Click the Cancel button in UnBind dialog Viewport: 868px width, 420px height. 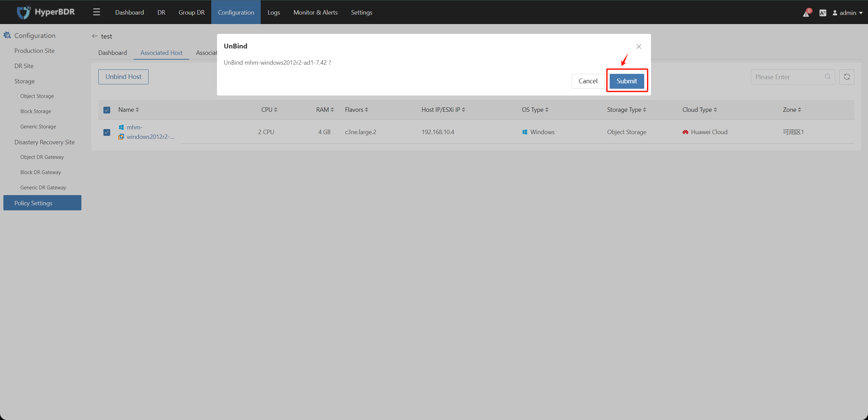[588, 81]
